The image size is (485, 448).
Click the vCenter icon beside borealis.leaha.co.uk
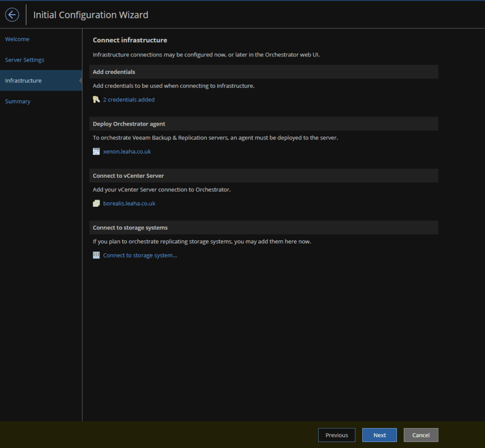coord(96,203)
